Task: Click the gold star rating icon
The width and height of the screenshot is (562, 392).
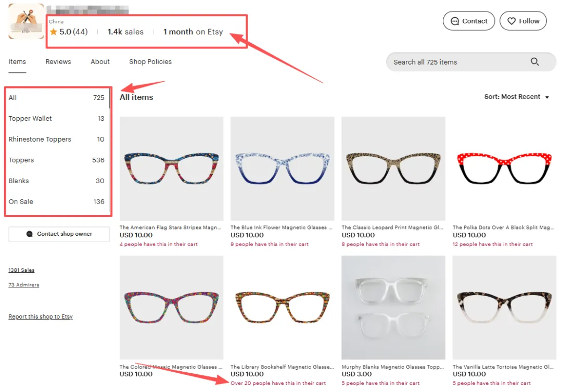Action: pyautogui.click(x=53, y=32)
